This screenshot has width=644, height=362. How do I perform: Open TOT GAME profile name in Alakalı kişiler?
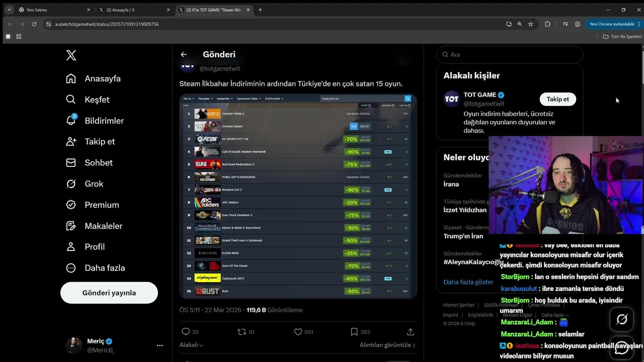point(480,95)
